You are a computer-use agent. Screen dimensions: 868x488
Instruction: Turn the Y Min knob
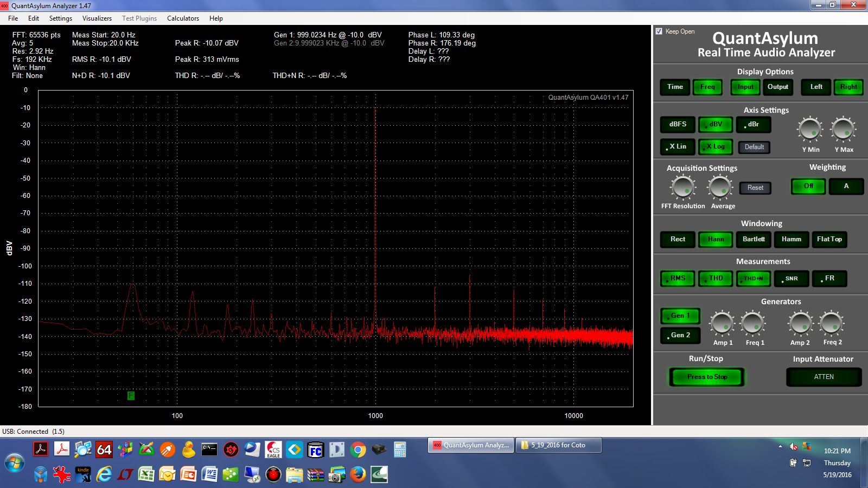point(810,130)
